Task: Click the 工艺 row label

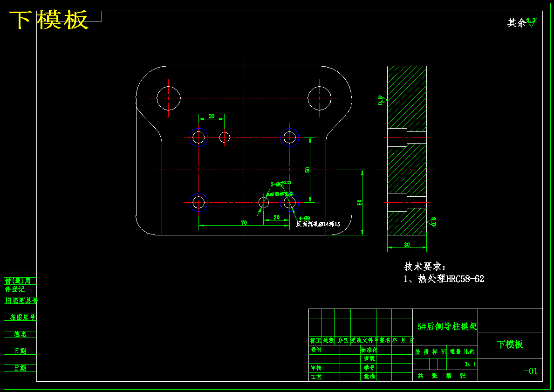Action: click(316, 377)
